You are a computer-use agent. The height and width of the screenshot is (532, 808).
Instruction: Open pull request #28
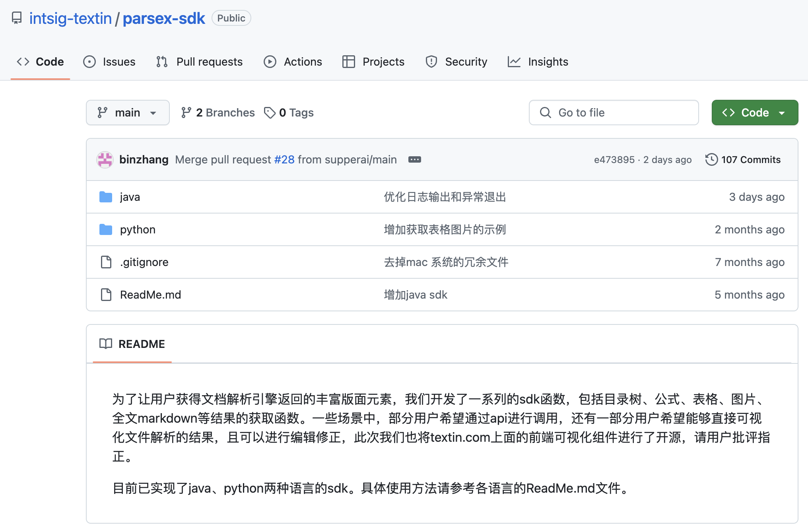tap(284, 159)
